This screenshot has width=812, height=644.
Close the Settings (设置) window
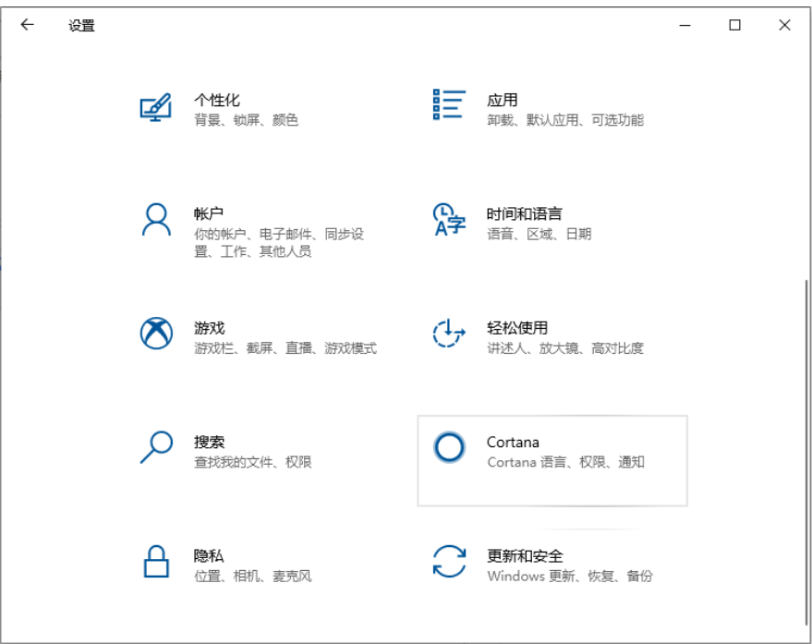point(784,26)
